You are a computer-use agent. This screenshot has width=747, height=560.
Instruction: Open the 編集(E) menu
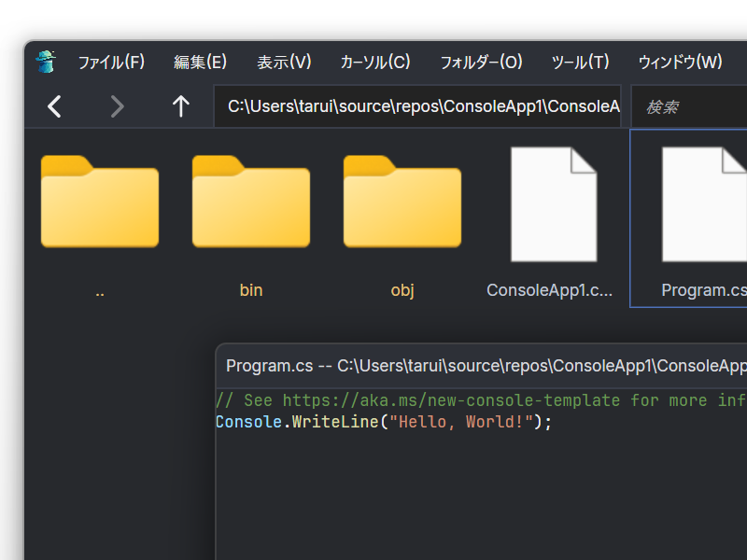pyautogui.click(x=200, y=62)
